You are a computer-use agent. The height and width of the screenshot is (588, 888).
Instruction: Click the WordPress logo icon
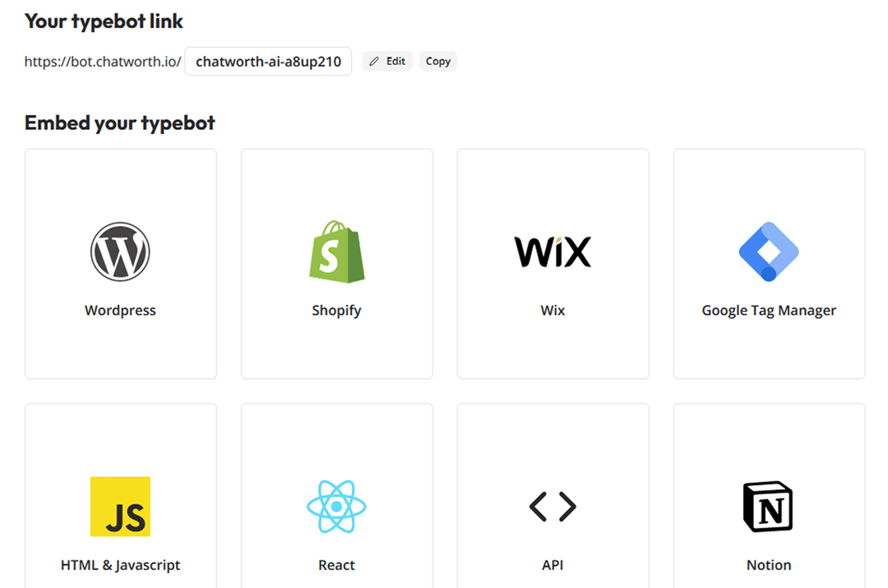click(x=120, y=252)
